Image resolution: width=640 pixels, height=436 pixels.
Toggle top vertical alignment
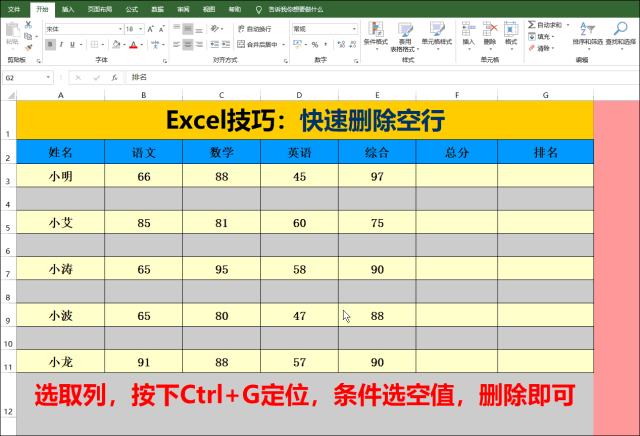click(x=177, y=29)
